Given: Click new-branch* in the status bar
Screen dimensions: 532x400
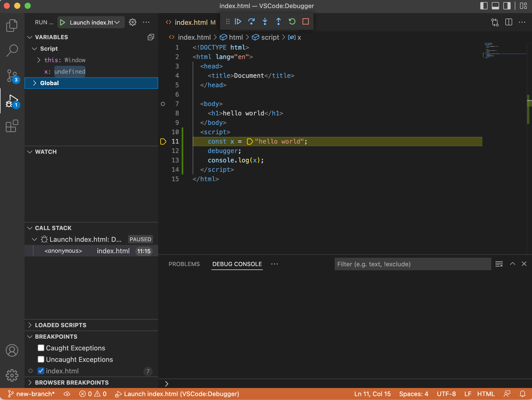Looking at the screenshot, I should click(x=31, y=394).
